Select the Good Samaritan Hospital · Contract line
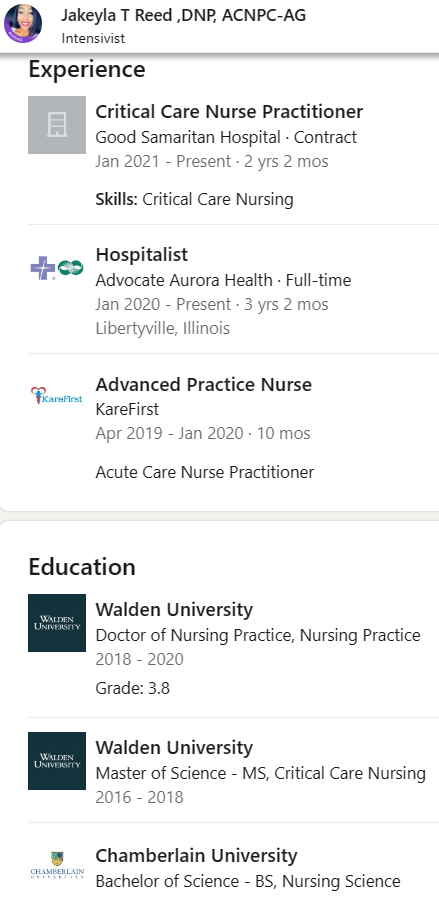Image resolution: width=439 pixels, height=901 pixels. coord(226,137)
